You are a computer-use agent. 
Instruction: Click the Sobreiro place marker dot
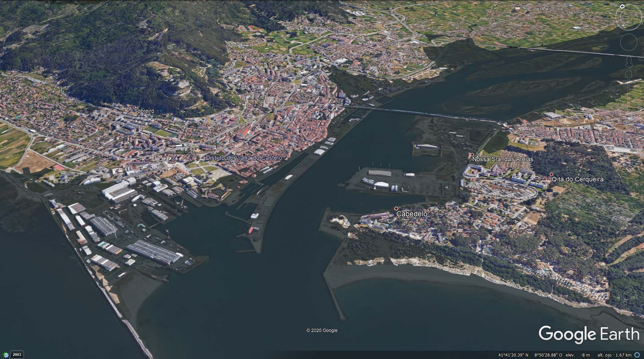[134, 107]
